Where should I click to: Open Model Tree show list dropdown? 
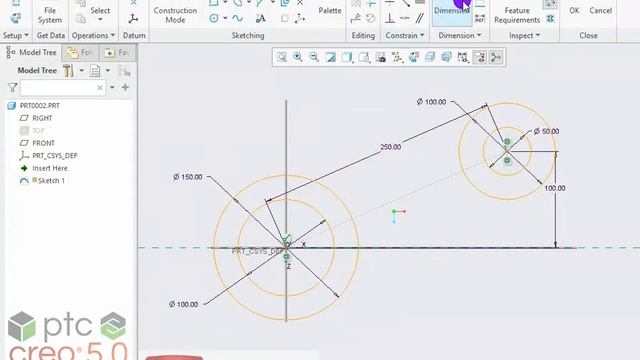108,71
